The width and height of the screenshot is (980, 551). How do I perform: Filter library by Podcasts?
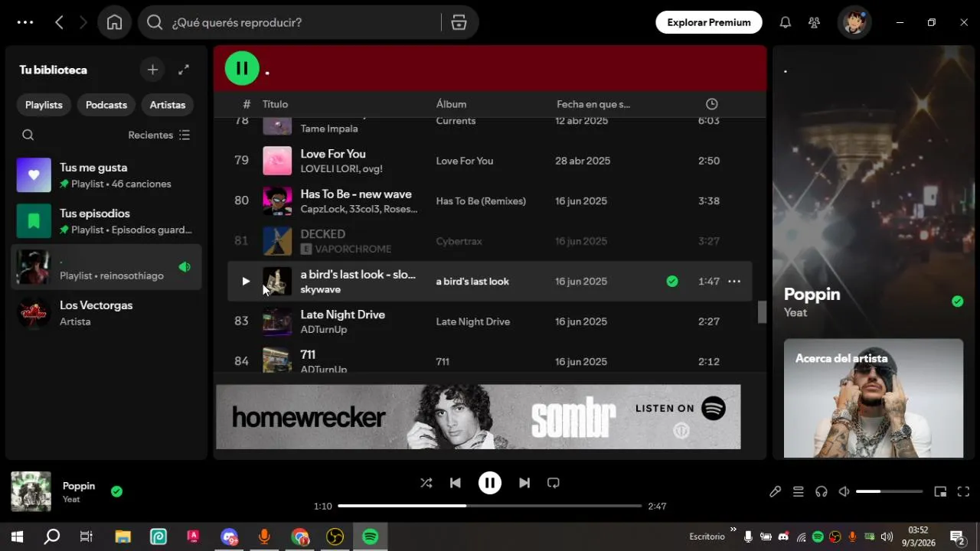106,105
